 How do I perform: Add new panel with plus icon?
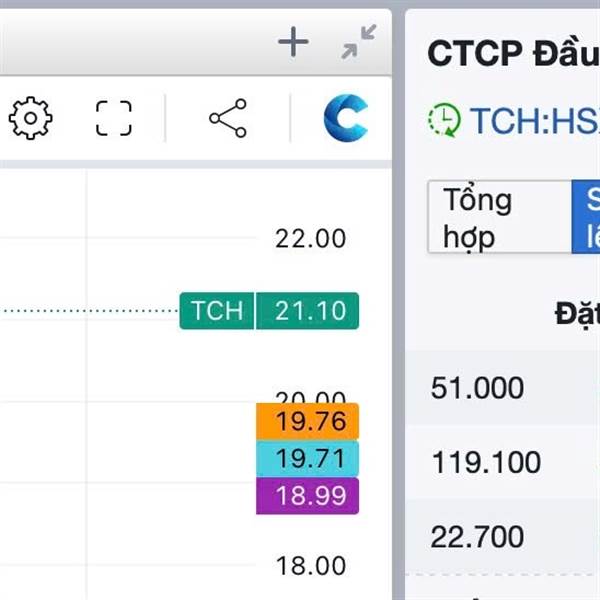(x=293, y=42)
